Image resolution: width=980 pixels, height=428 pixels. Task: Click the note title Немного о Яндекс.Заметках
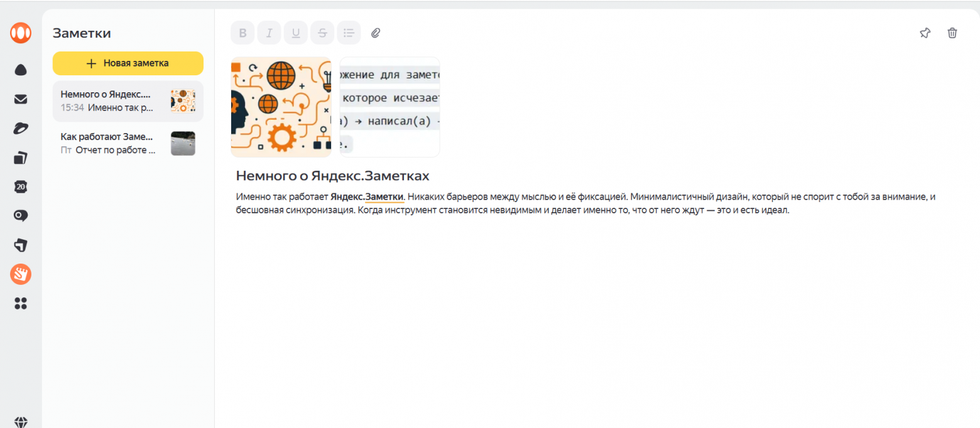pyautogui.click(x=332, y=176)
